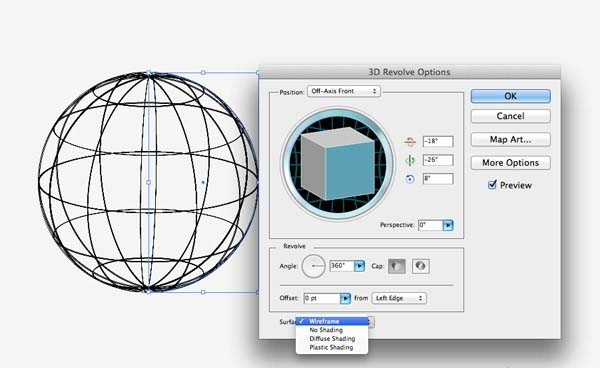Click the wireframe sphere's center anchor point

(x=148, y=182)
